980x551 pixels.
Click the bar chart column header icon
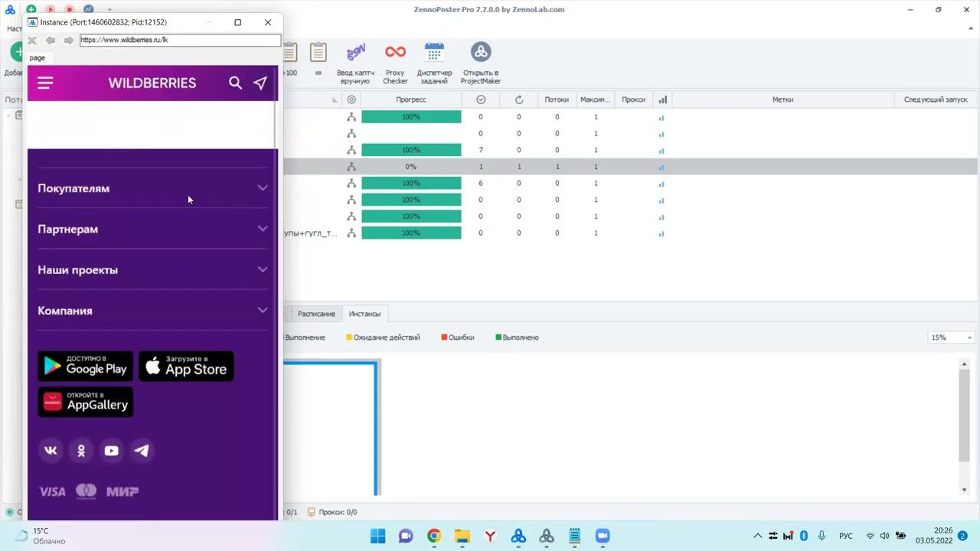tap(662, 99)
